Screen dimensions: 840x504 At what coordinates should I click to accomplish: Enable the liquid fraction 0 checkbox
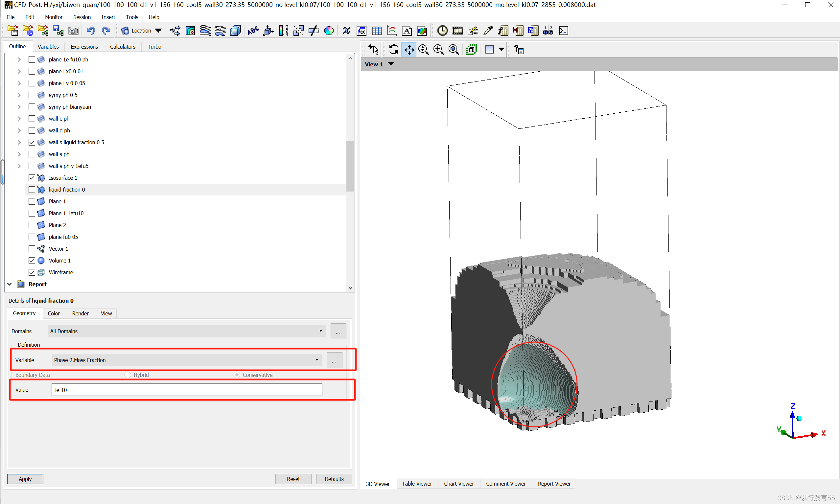point(32,190)
